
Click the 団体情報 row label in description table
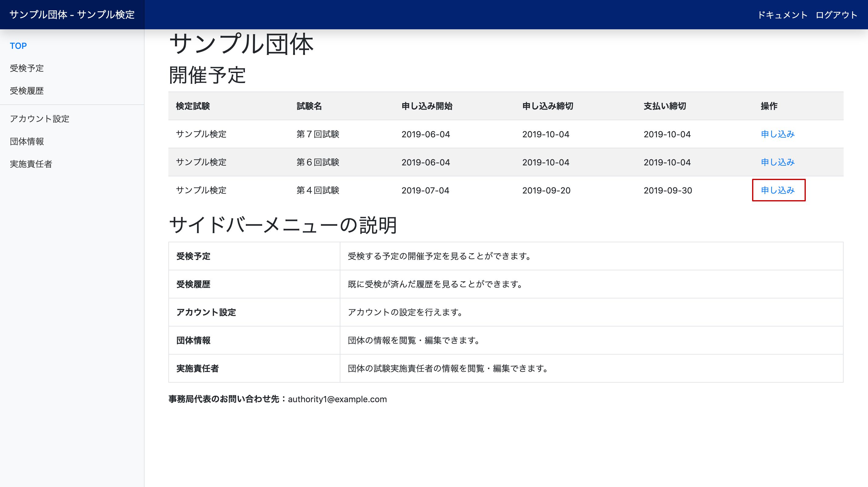point(193,341)
